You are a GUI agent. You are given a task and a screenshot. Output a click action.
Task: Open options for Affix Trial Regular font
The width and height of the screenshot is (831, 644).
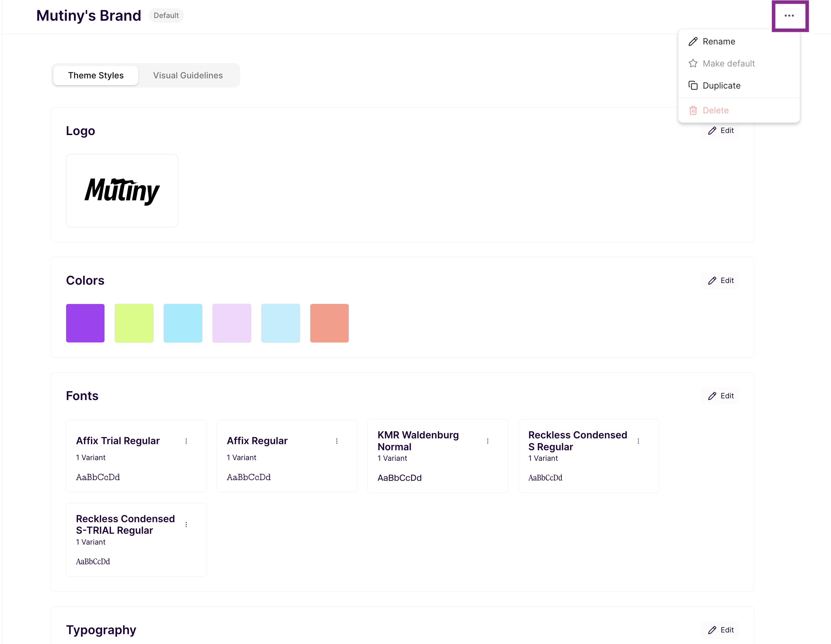click(x=186, y=441)
